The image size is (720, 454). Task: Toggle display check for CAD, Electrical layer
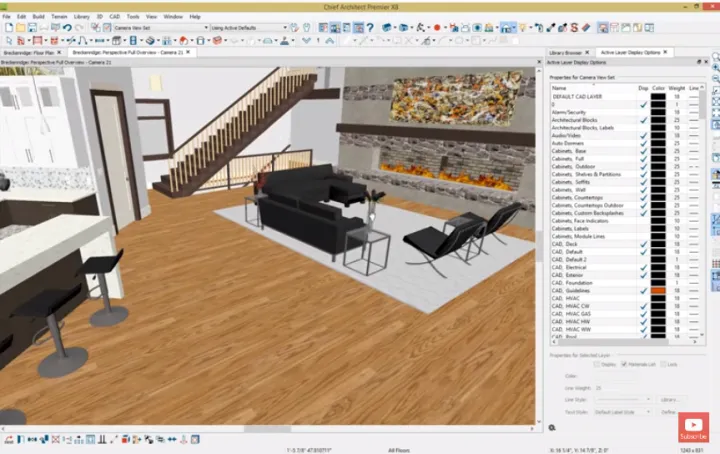643,267
